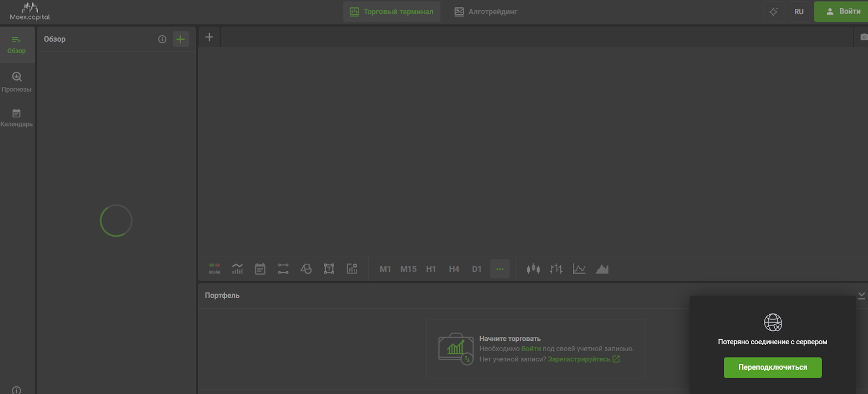Viewport: 868px width, 394px height.
Task: Switch to the Алготрейдинг tab
Action: 486,11
